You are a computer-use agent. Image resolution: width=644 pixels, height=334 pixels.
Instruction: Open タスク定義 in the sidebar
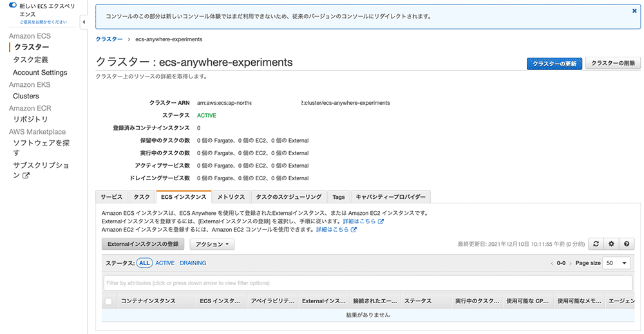(30, 60)
